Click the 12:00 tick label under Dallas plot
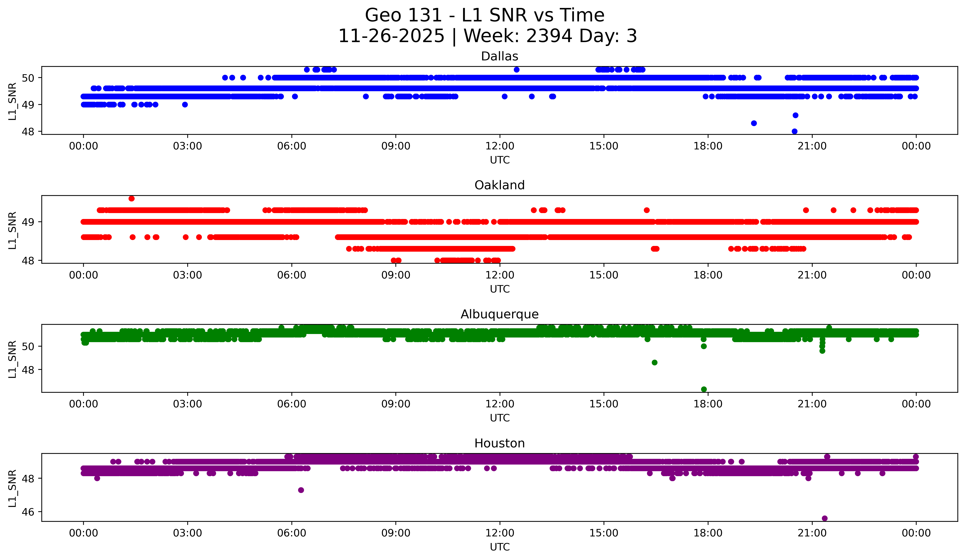Viewport: 965px width, 560px height. [x=500, y=146]
